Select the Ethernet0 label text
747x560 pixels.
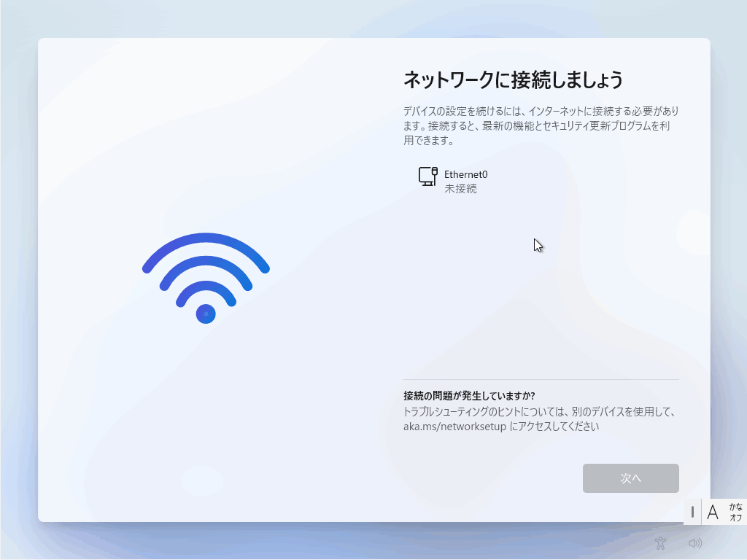click(x=466, y=174)
